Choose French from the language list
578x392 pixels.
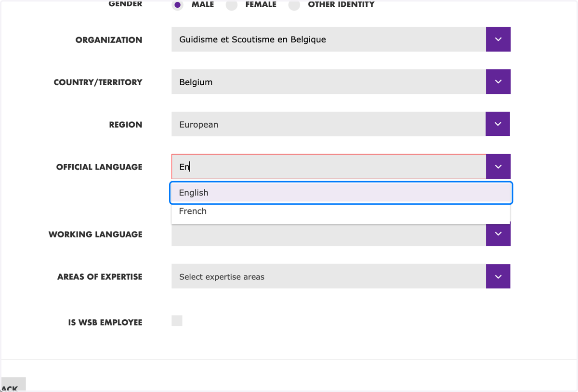point(341,211)
